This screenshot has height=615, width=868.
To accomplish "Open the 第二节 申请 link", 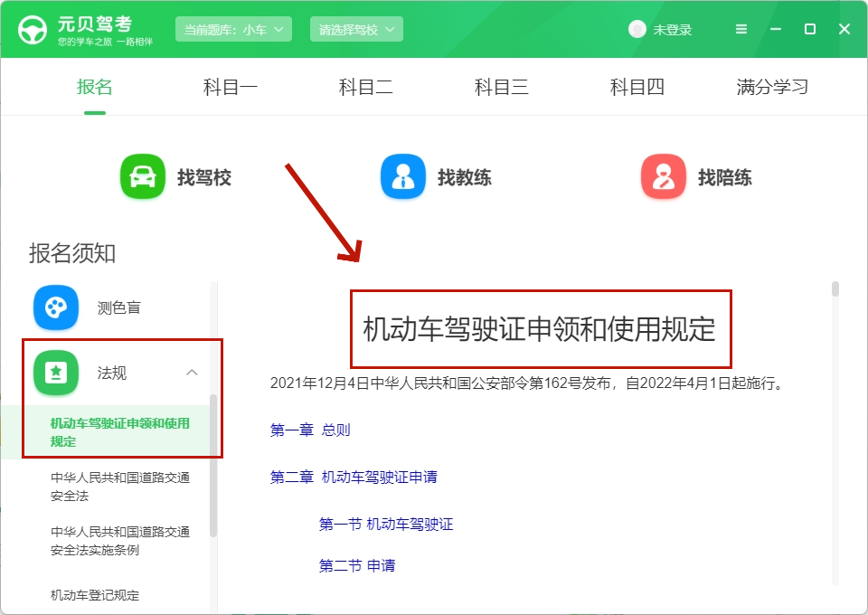I will coord(357,565).
